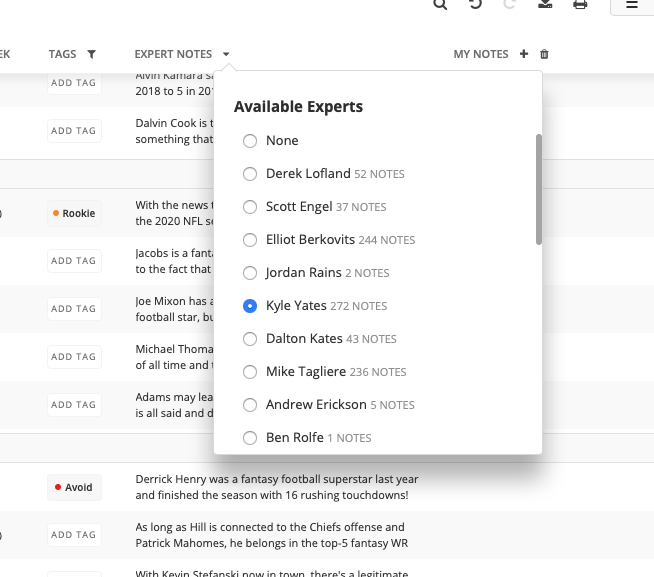Select Ben Rolfe radio option
The height and width of the screenshot is (577, 654).
250,438
